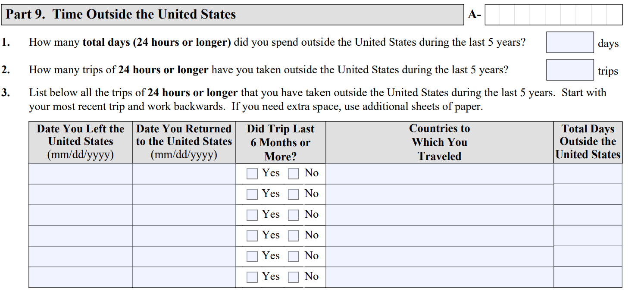Viewport: 644px width, 307px height.
Task: Check Yes in the first trip row
Action: (x=252, y=174)
